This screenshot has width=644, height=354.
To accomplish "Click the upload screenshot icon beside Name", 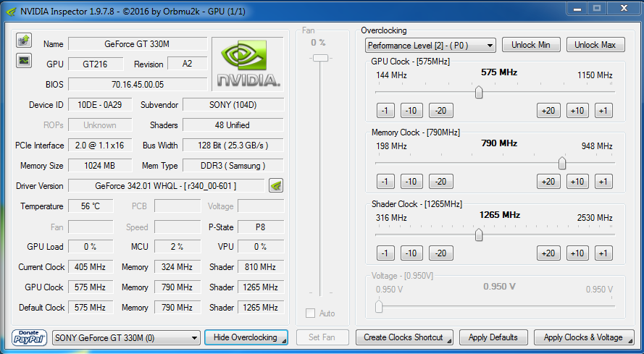I will coord(24,41).
